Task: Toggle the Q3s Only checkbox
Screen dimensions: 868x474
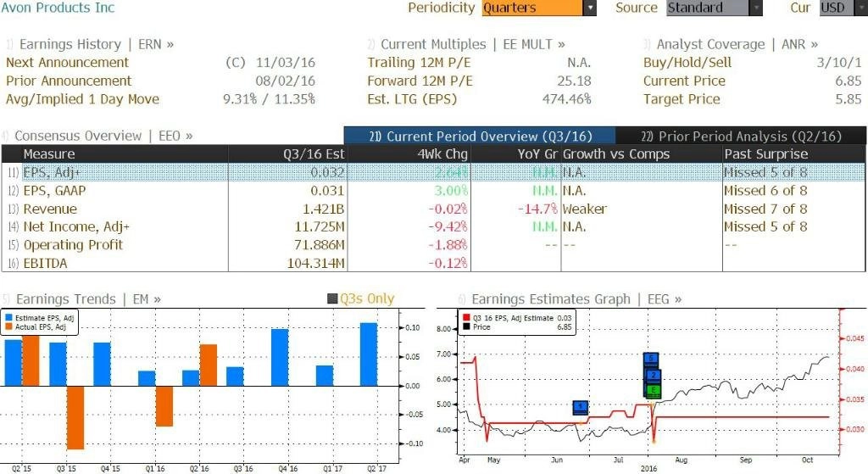Action: pos(332,299)
